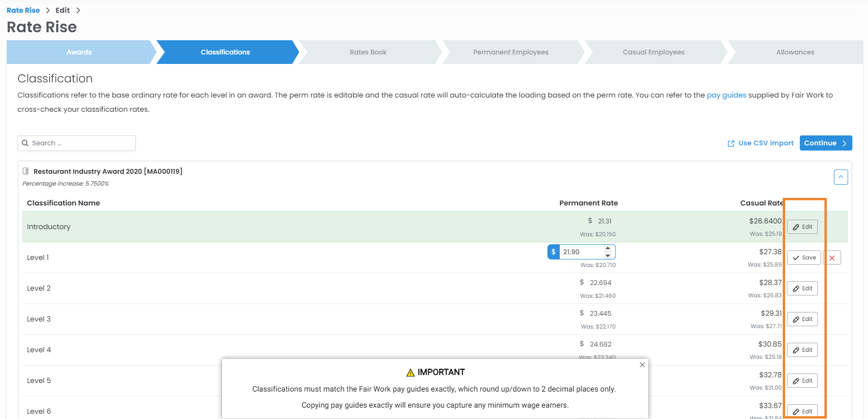
Task: Open the Allowances step
Action: (795, 52)
